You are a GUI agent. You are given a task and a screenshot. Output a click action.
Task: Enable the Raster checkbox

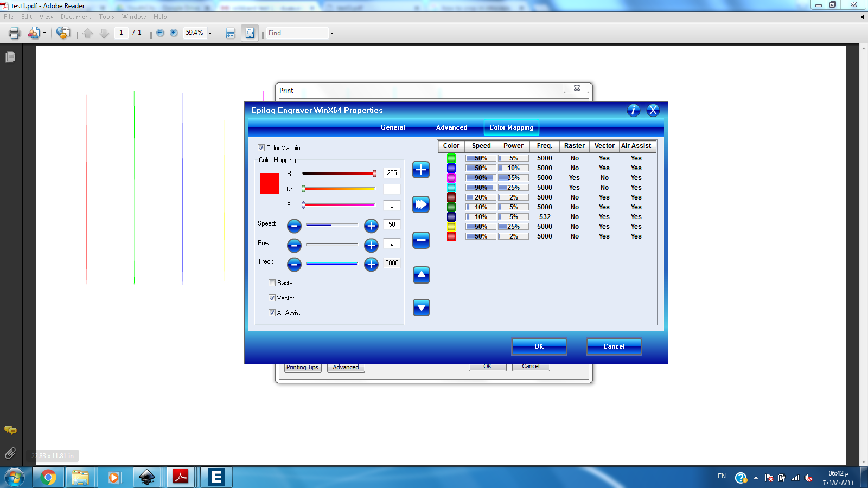[x=272, y=283]
